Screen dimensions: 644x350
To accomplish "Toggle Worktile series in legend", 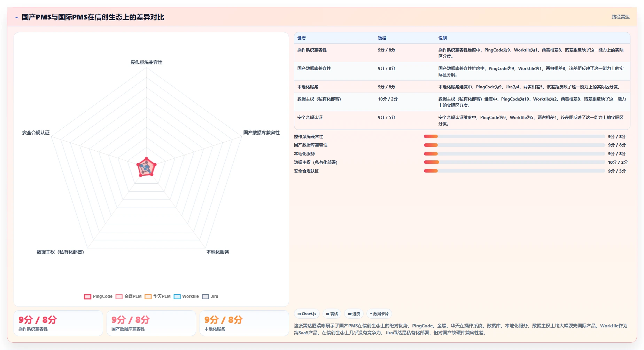I will coord(186,296).
